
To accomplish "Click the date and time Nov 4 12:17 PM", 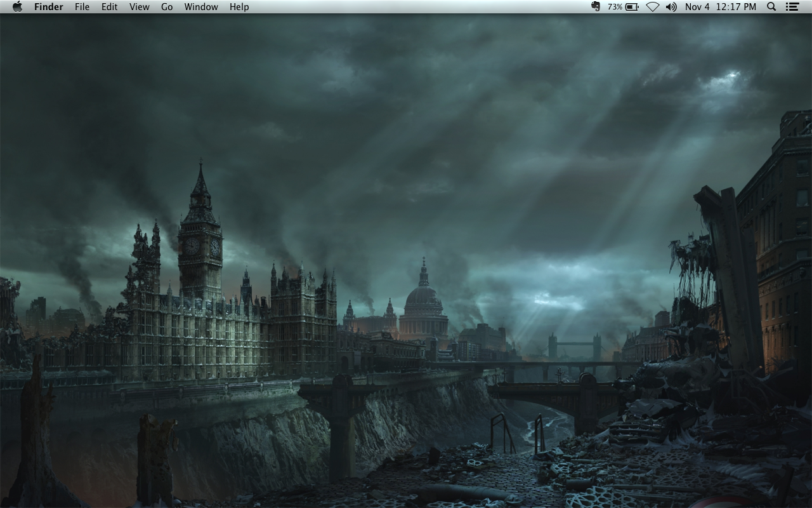I will point(721,7).
